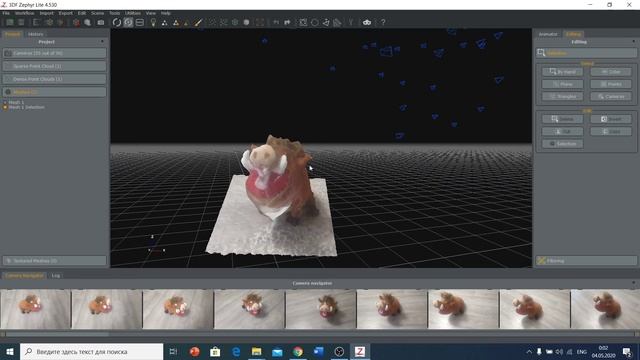Viewport: 640px width, 360px height.
Task: Expand the Filtering section in Editing panel
Action: [x=587, y=260]
